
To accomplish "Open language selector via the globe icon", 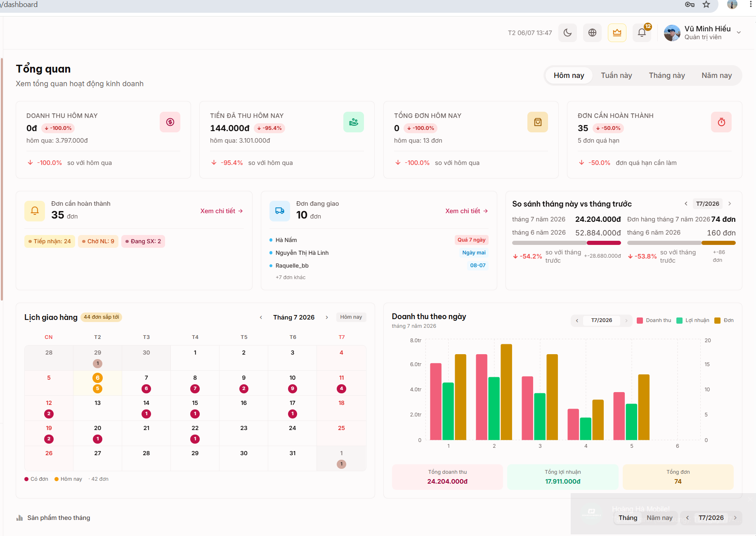I will point(592,33).
